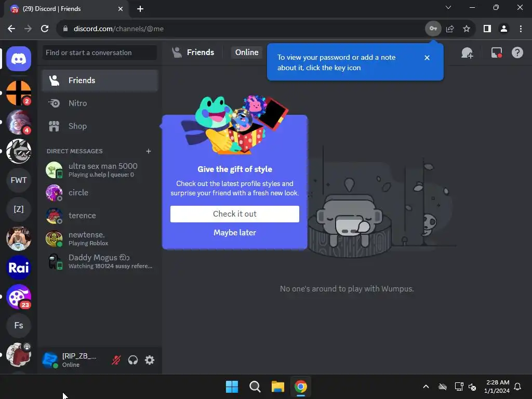532x399 pixels.
Task: Open the Rai server icon
Action: [x=19, y=268]
